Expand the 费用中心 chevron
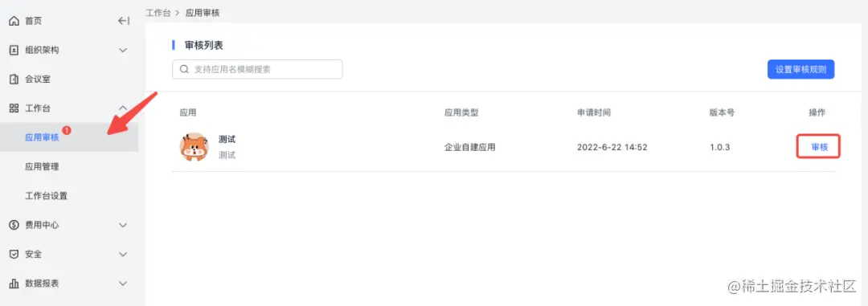The height and width of the screenshot is (306, 868). (x=124, y=225)
